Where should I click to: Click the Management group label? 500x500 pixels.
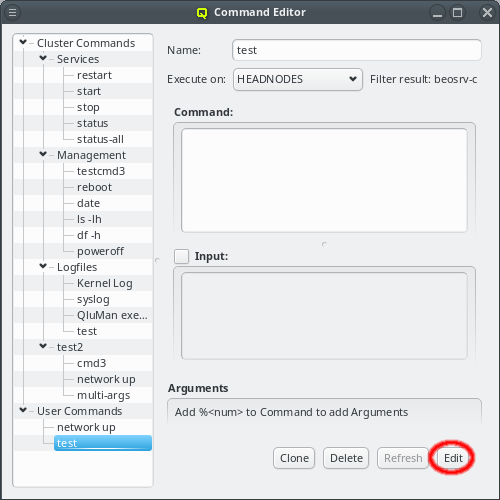click(x=91, y=155)
